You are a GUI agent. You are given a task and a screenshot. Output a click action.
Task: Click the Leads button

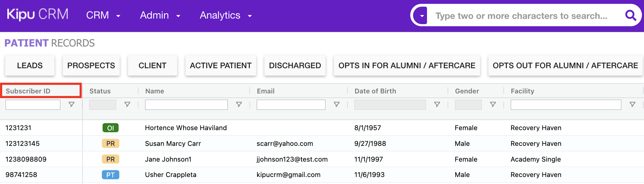point(30,65)
